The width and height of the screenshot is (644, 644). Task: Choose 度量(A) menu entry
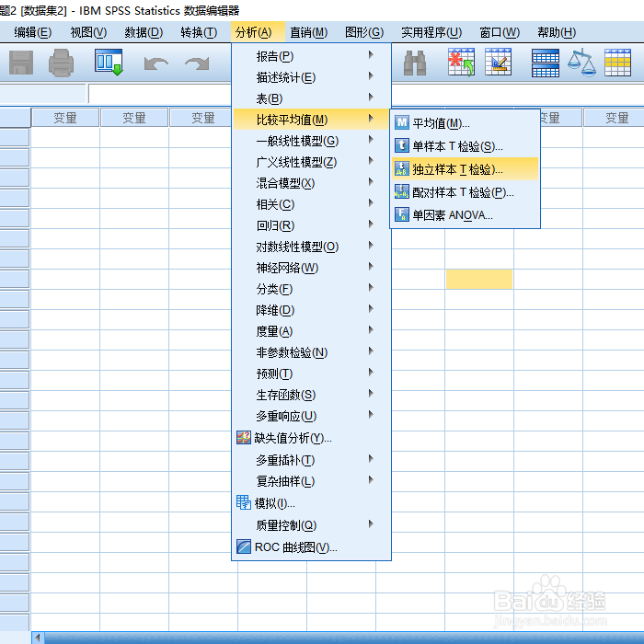coord(311,331)
